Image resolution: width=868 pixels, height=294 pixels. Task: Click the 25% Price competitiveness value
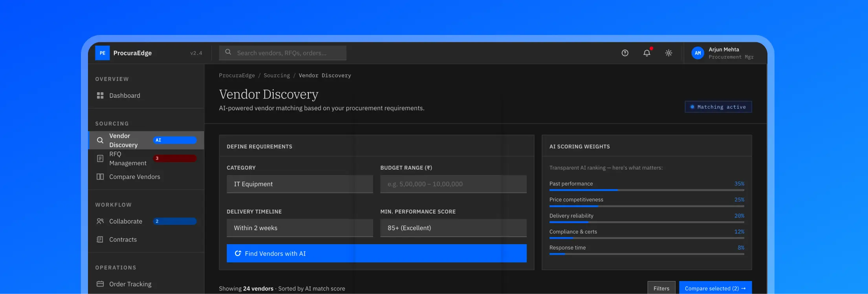[739, 200]
